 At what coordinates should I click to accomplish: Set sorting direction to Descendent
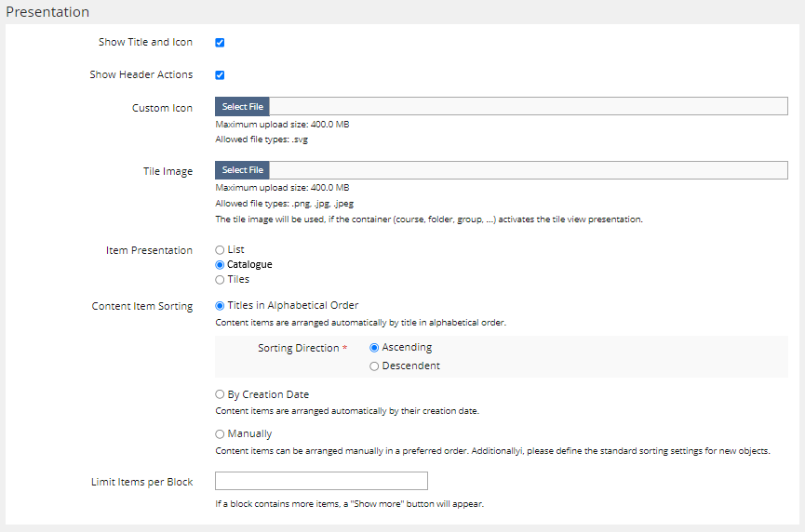374,366
